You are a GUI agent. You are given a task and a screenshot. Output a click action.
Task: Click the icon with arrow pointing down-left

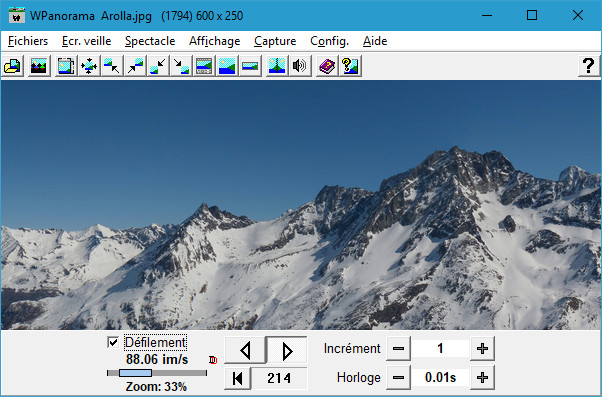pos(158,66)
